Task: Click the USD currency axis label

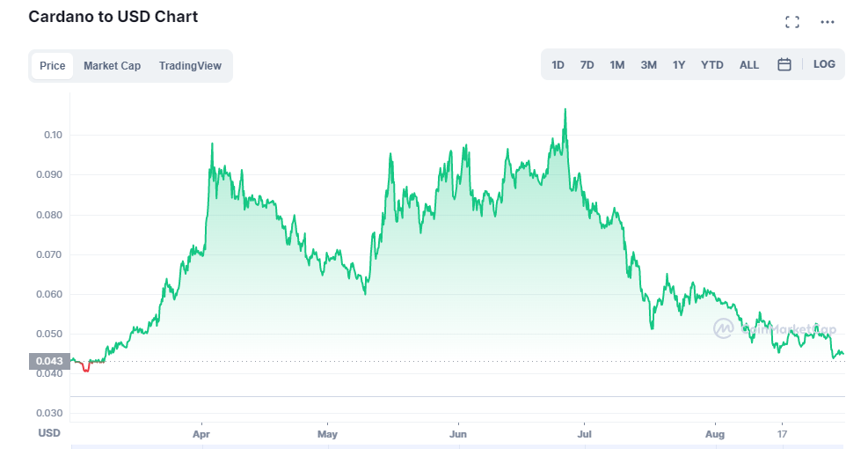Action: pos(48,433)
